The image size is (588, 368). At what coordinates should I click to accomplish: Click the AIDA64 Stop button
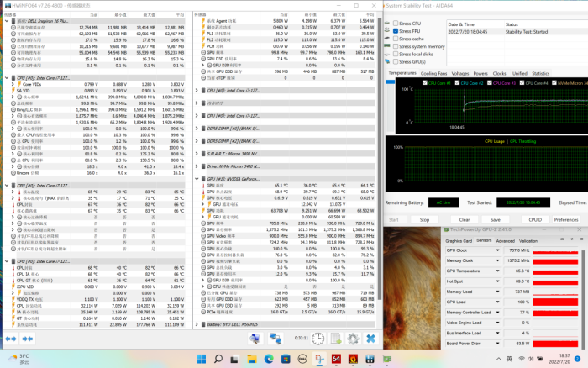pyautogui.click(x=424, y=220)
